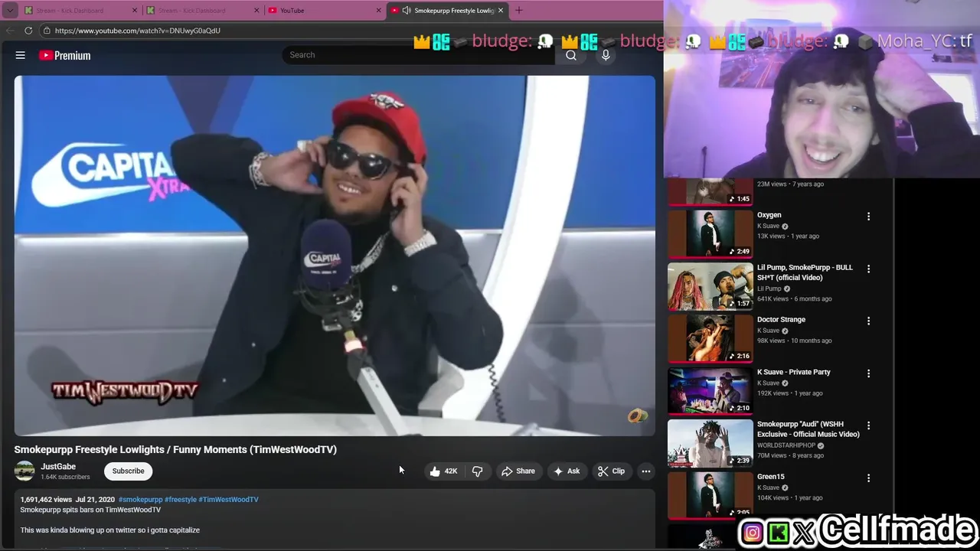Open the Oxygen video thumbnail
The height and width of the screenshot is (551, 980).
710,233
